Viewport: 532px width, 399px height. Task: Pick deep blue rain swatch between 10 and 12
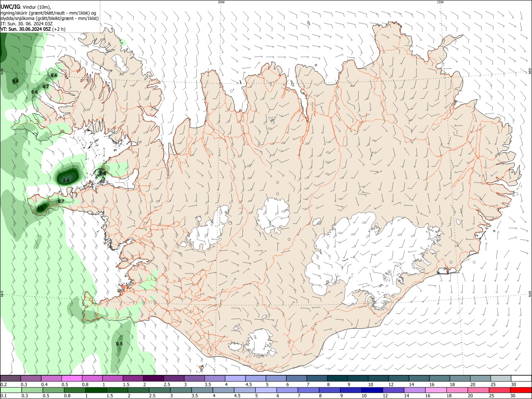click(x=372, y=390)
